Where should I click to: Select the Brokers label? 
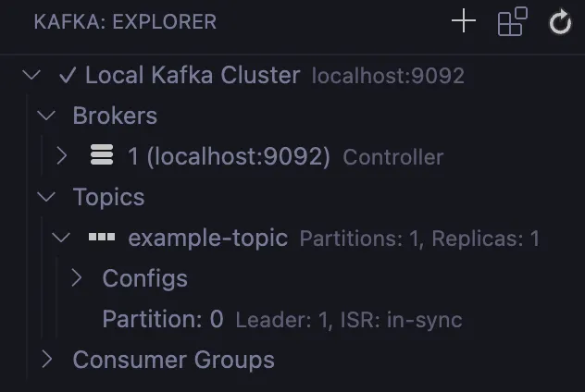point(115,116)
